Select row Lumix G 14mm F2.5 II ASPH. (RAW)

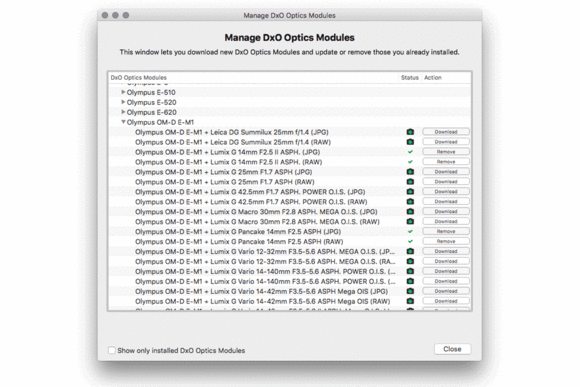coord(290,162)
